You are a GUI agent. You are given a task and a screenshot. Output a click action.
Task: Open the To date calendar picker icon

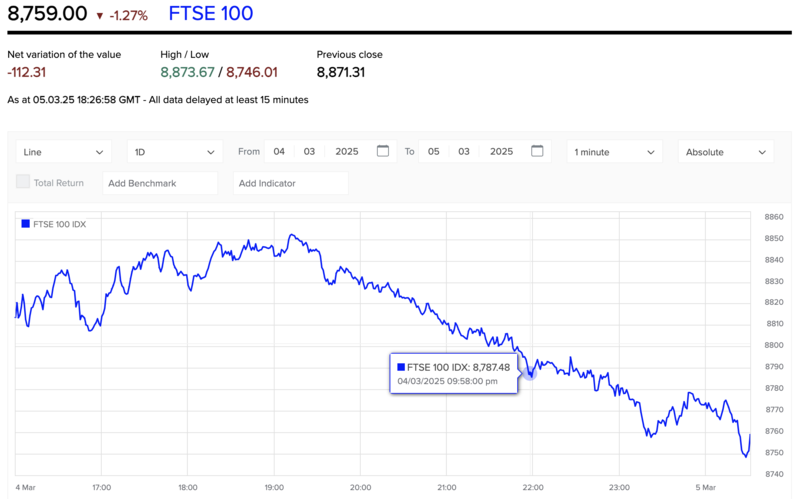click(538, 152)
